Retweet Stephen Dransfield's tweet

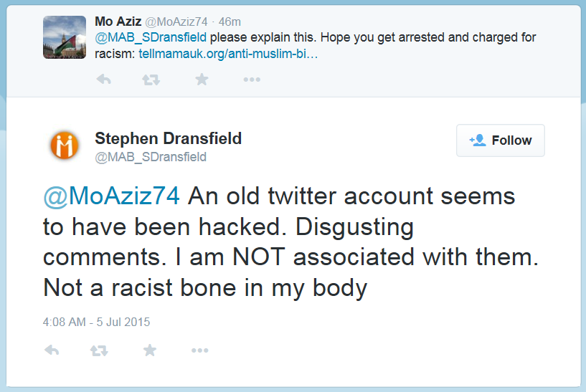(x=99, y=350)
